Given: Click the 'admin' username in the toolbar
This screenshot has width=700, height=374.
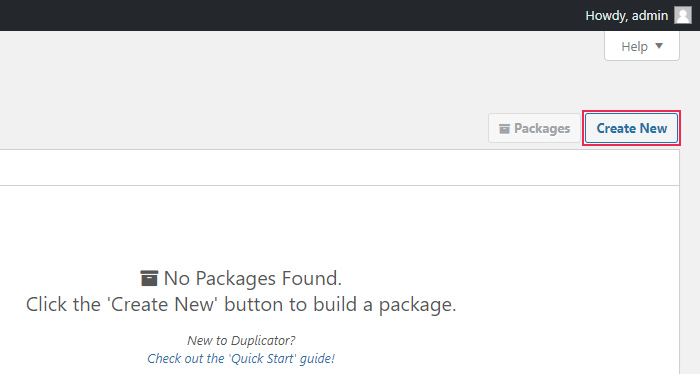Looking at the screenshot, I should [x=650, y=16].
